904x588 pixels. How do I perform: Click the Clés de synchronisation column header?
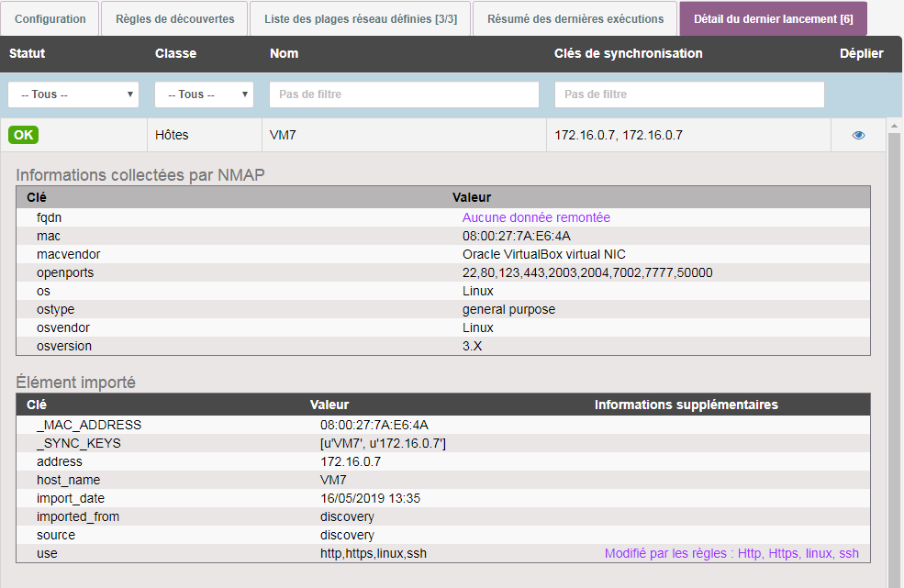click(628, 53)
